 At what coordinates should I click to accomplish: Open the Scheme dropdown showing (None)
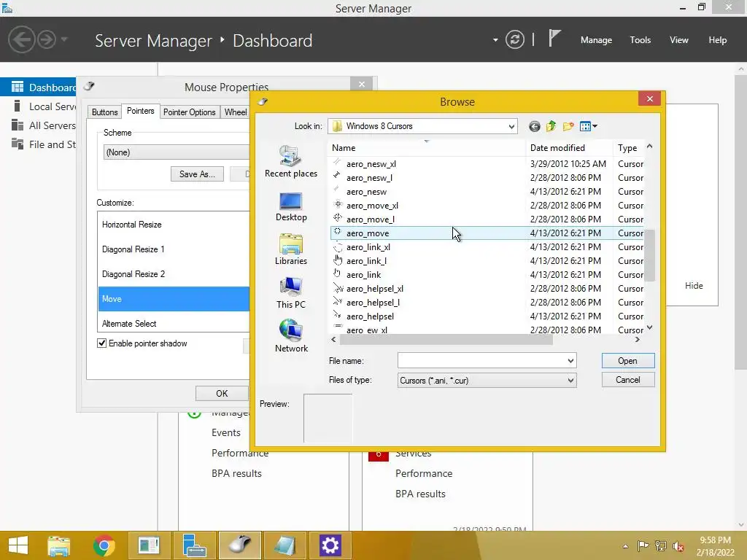click(177, 152)
